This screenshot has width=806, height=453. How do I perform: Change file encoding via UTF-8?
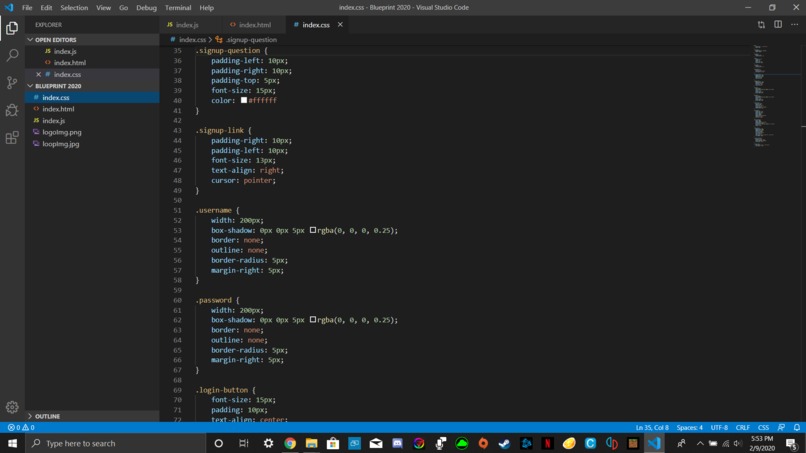point(719,427)
